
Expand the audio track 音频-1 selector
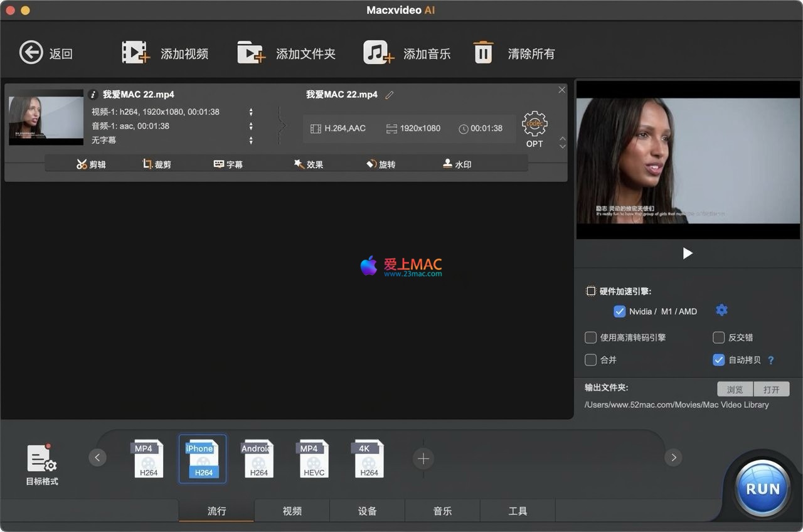coord(251,126)
